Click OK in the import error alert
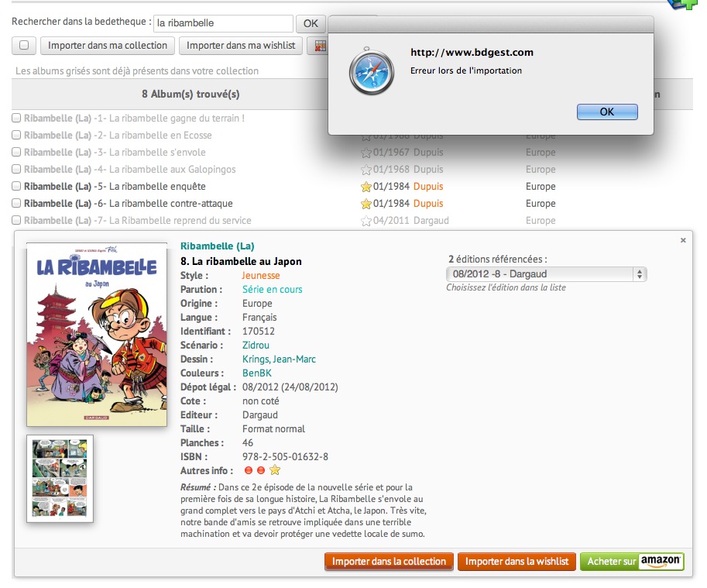Image resolution: width=707 pixels, height=588 pixels. (607, 112)
